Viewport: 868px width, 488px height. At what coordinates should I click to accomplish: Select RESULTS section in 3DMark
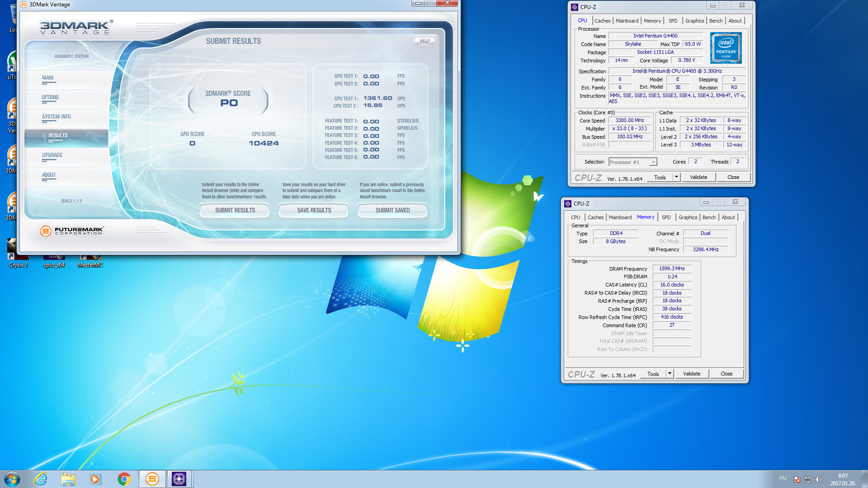click(x=67, y=138)
